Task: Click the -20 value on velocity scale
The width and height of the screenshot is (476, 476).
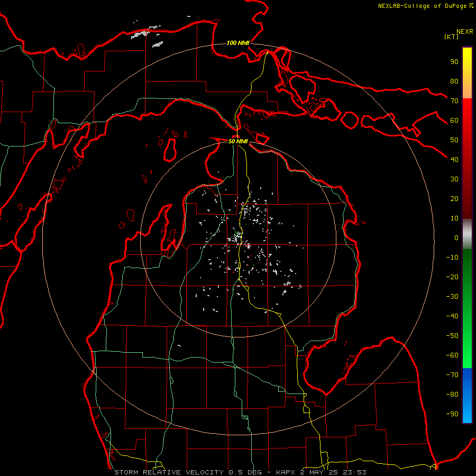Action: [x=452, y=277]
